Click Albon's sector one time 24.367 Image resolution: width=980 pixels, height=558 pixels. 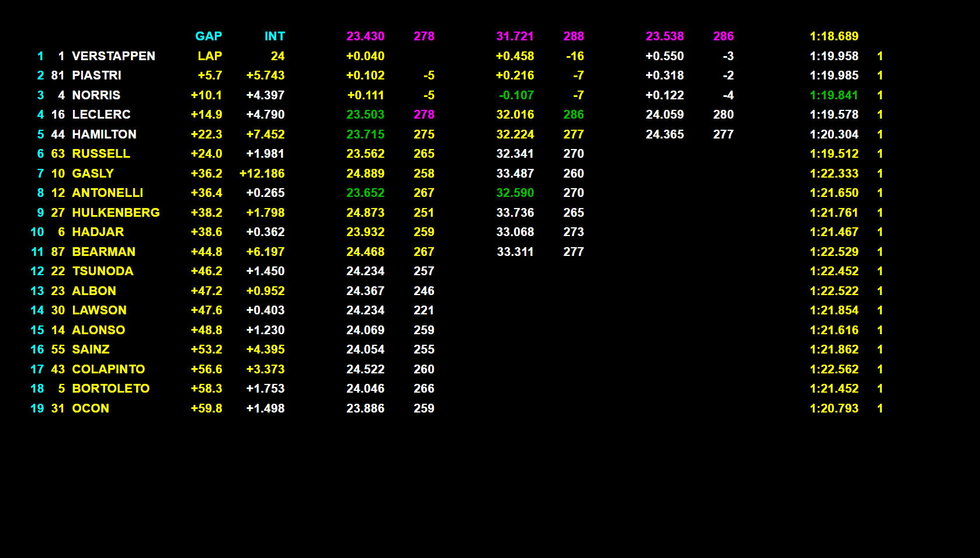coord(366,291)
